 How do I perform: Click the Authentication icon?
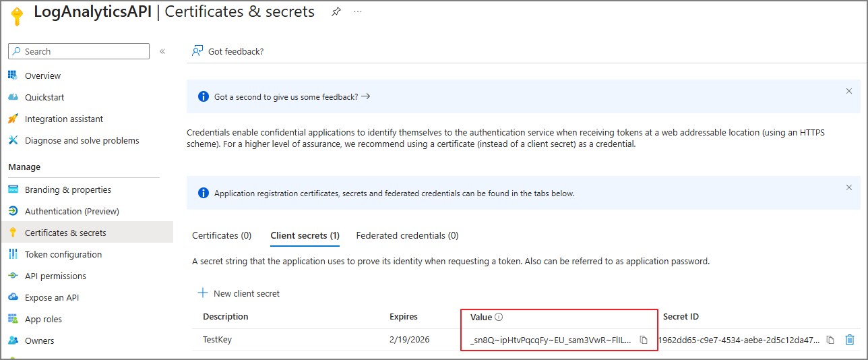click(13, 211)
